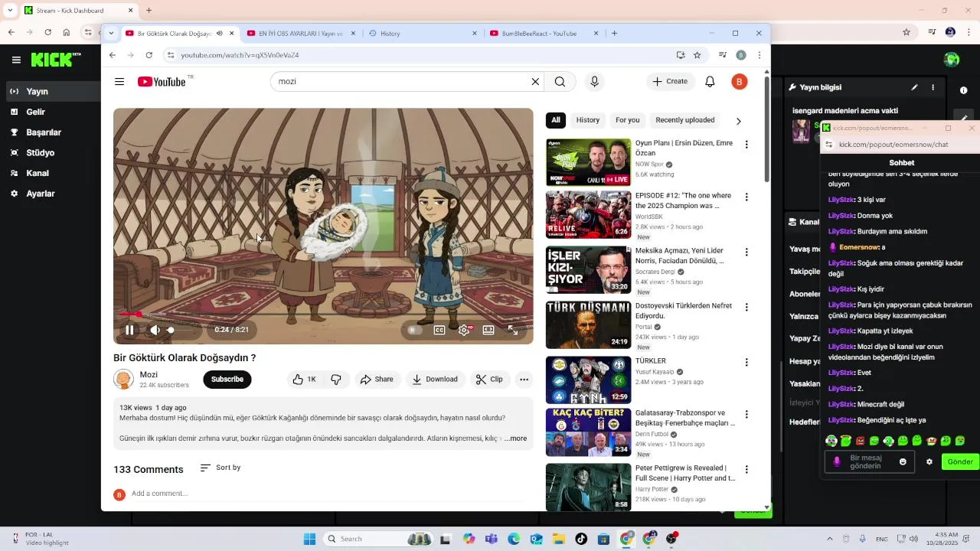This screenshot has height=551, width=980.
Task: Open more actions menu beside Clip
Action: point(524,380)
